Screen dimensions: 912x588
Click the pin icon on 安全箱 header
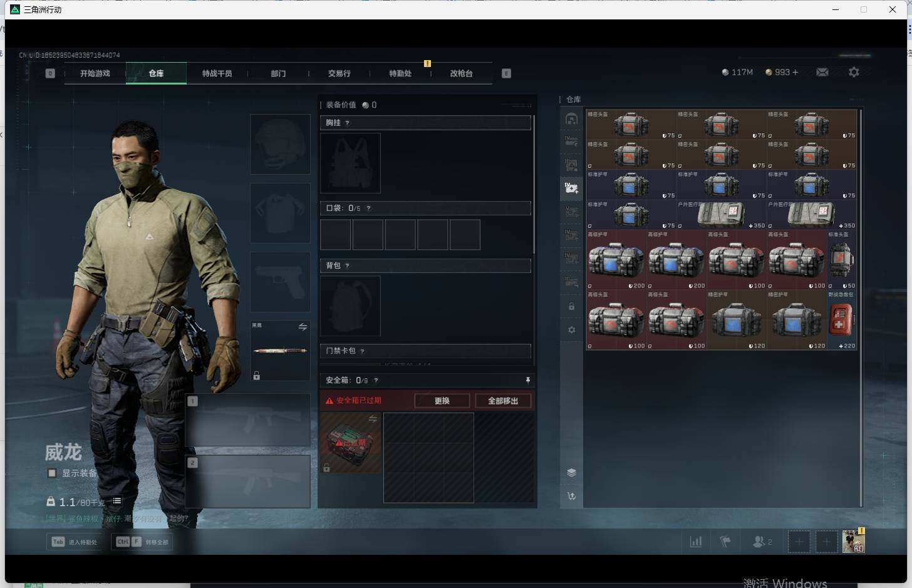(527, 380)
